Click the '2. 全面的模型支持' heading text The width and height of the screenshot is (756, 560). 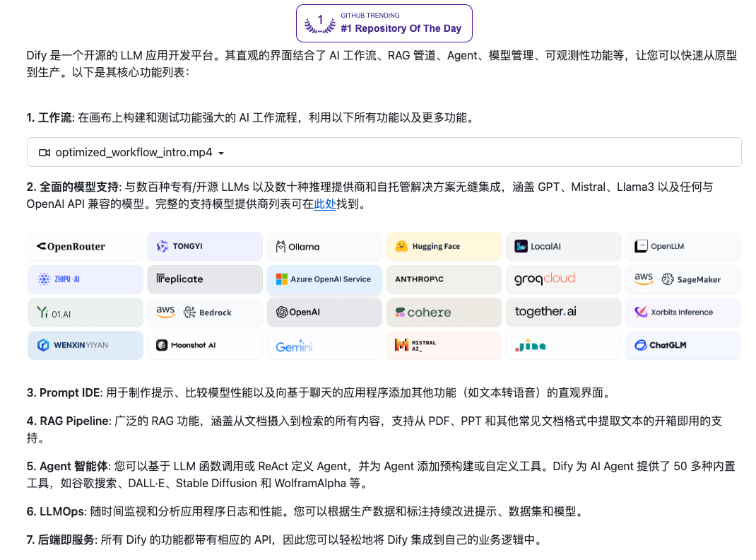[73, 187]
